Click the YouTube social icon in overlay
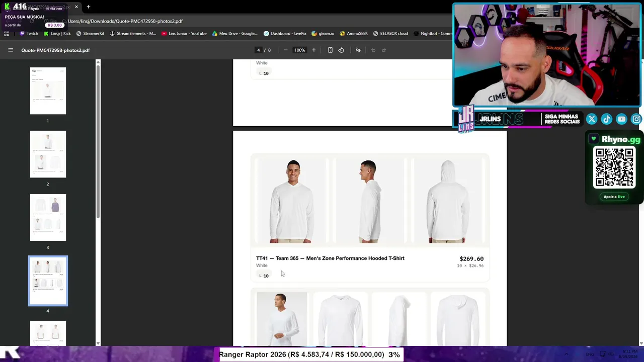 coord(621,119)
